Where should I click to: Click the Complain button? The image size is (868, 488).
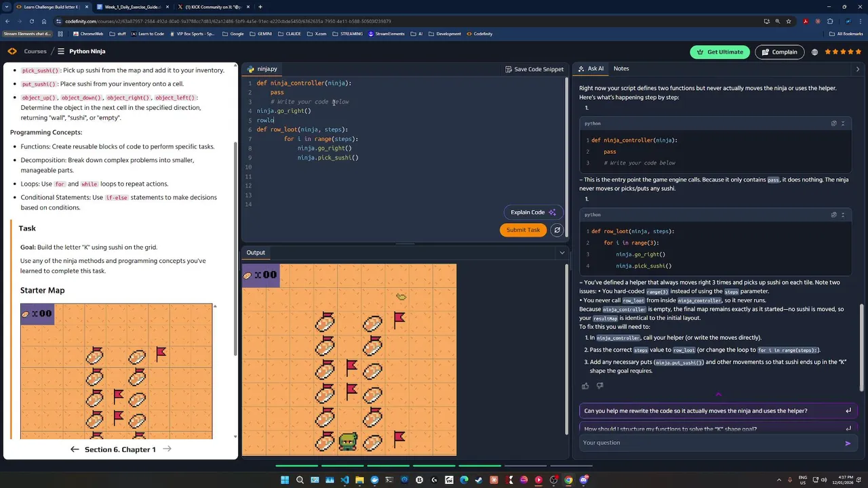pyautogui.click(x=779, y=52)
